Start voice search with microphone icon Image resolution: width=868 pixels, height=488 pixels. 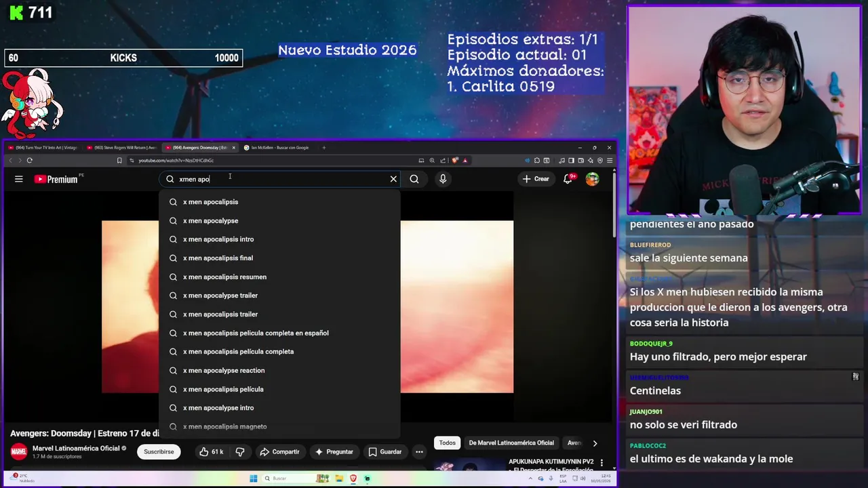click(443, 179)
